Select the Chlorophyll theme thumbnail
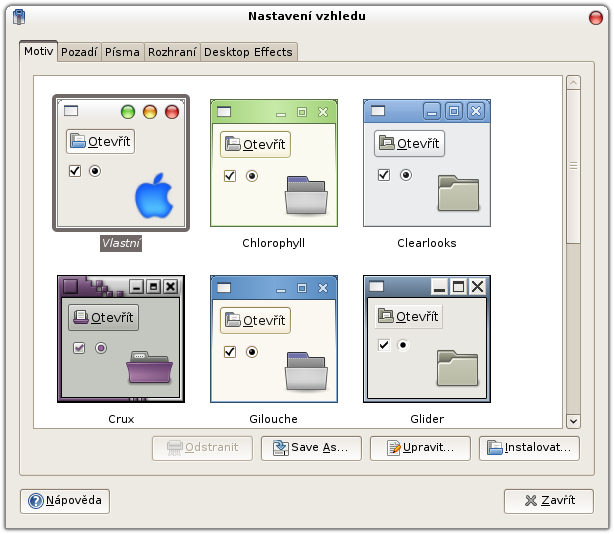Viewport: 614px width, 534px height. click(x=274, y=163)
